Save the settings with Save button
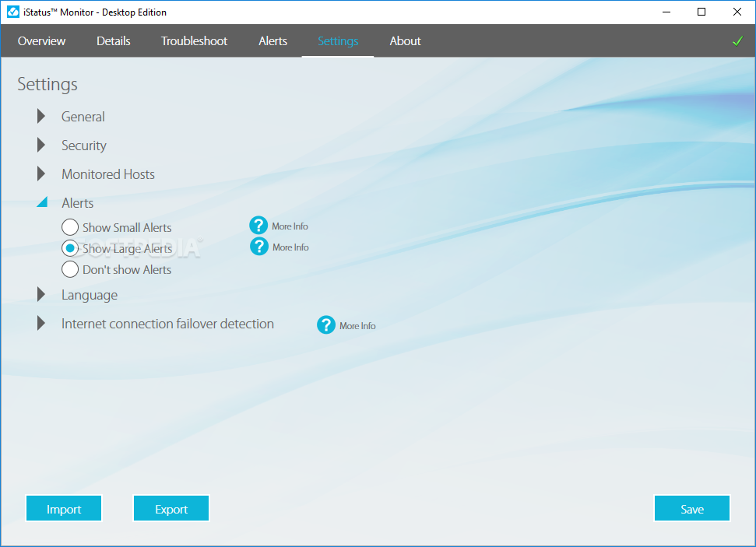 point(692,508)
